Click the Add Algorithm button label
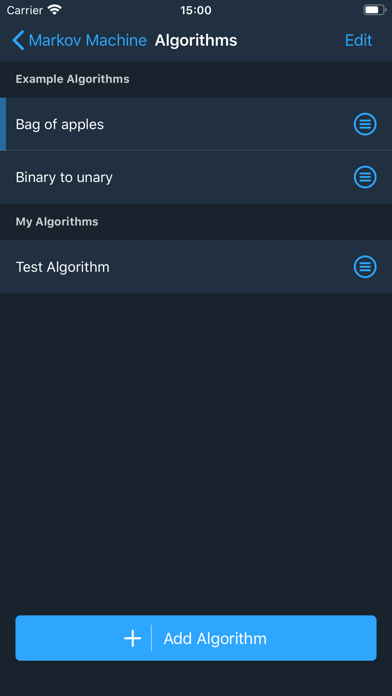The image size is (392, 696). point(215,638)
